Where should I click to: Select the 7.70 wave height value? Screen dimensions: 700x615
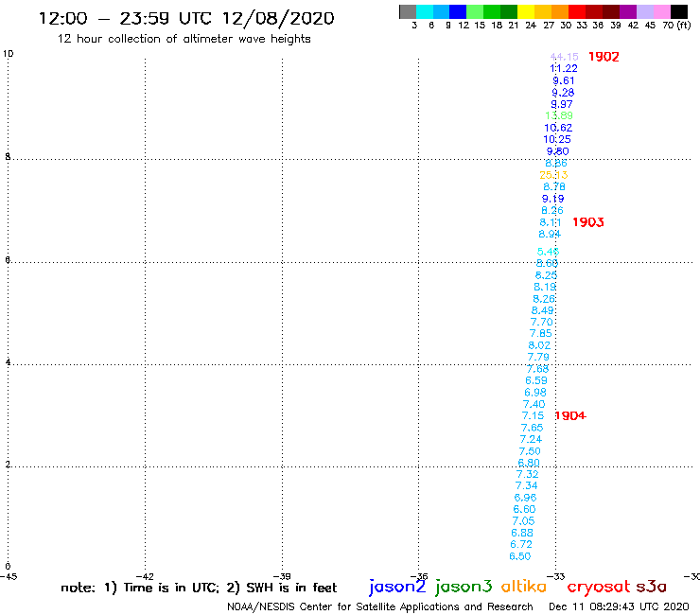(x=541, y=322)
